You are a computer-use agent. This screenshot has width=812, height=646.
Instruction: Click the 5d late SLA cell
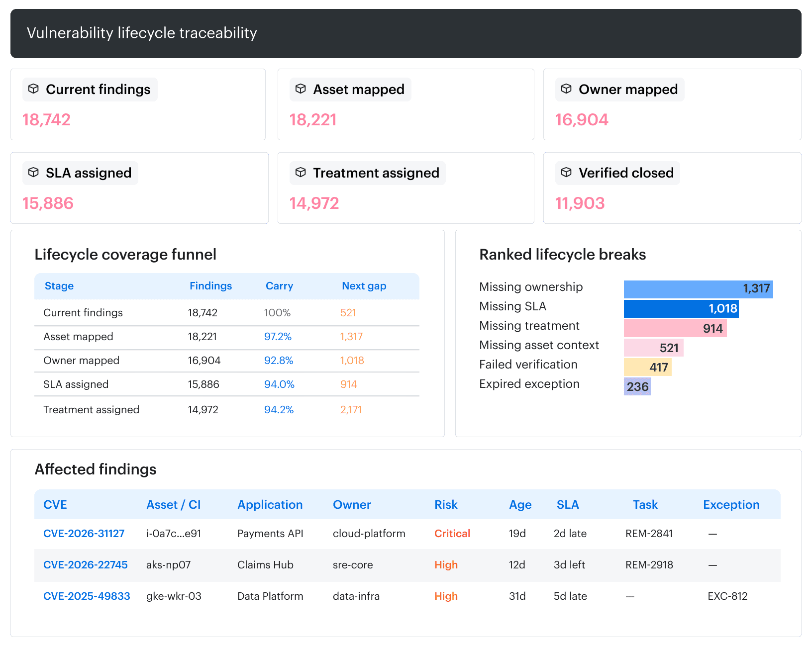coord(570,596)
